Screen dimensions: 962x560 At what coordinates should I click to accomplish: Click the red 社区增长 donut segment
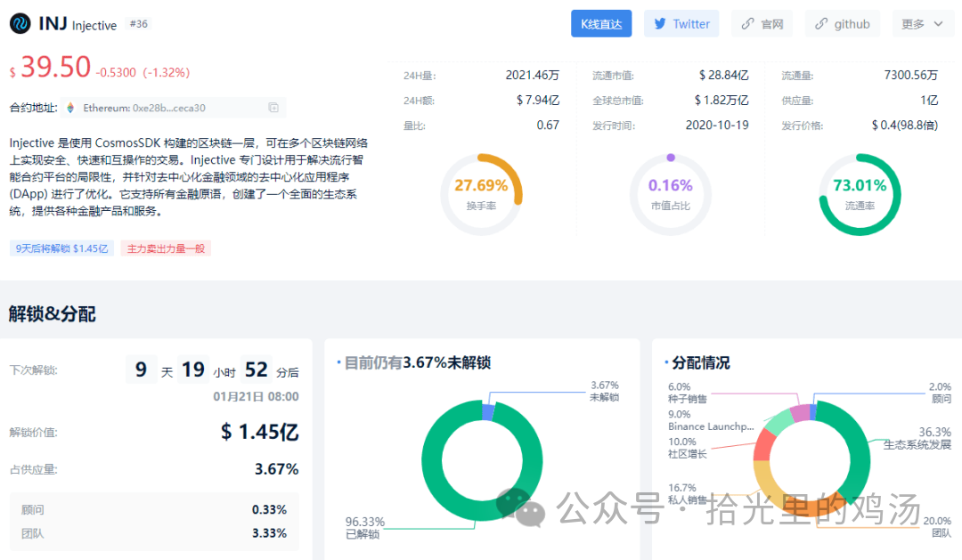pyautogui.click(x=762, y=446)
